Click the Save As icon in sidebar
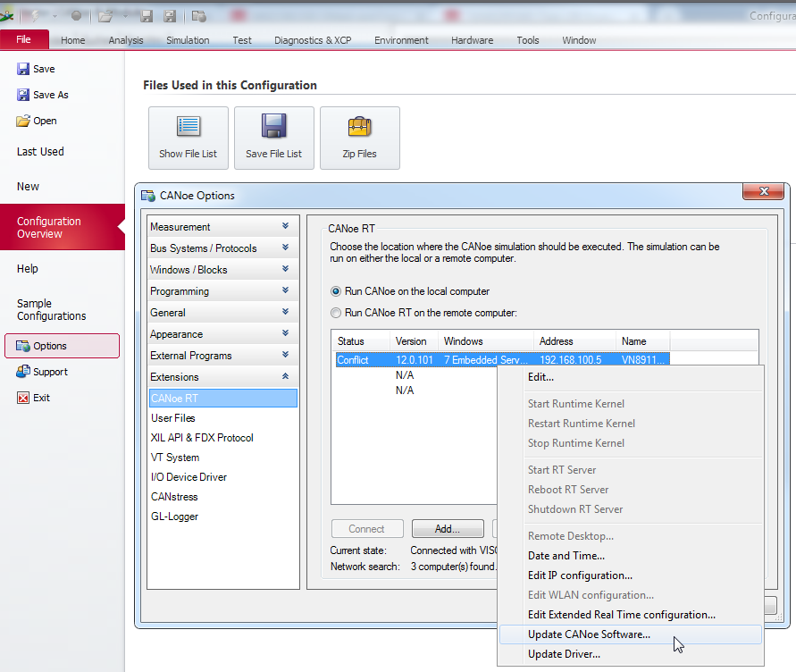This screenshot has height=672, width=796. click(x=23, y=95)
